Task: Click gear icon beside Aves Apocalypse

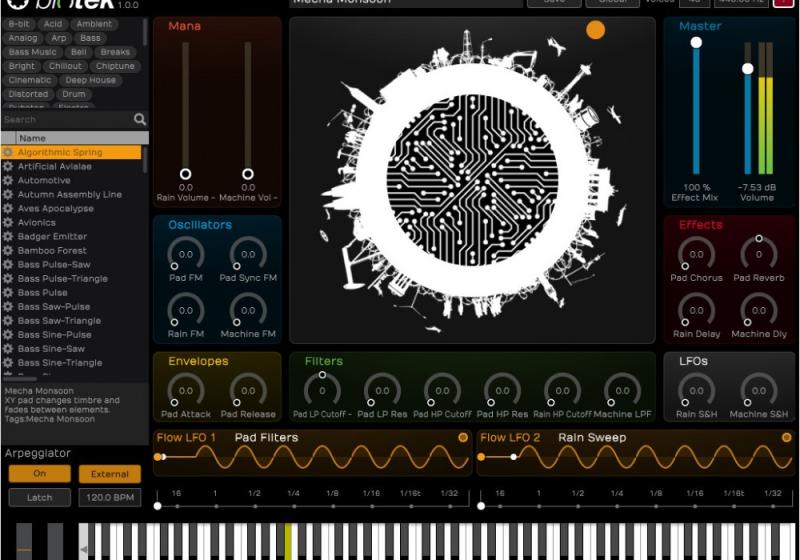Action: pyautogui.click(x=8, y=208)
